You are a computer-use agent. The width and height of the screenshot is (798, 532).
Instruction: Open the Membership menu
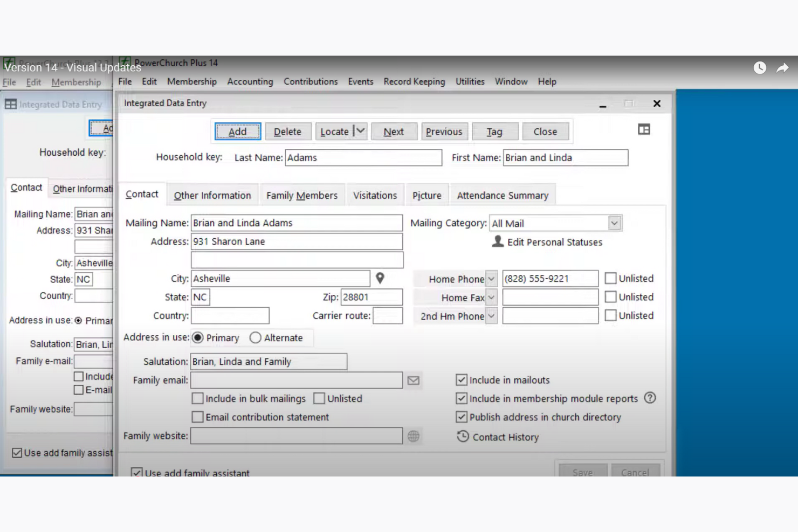pos(192,81)
